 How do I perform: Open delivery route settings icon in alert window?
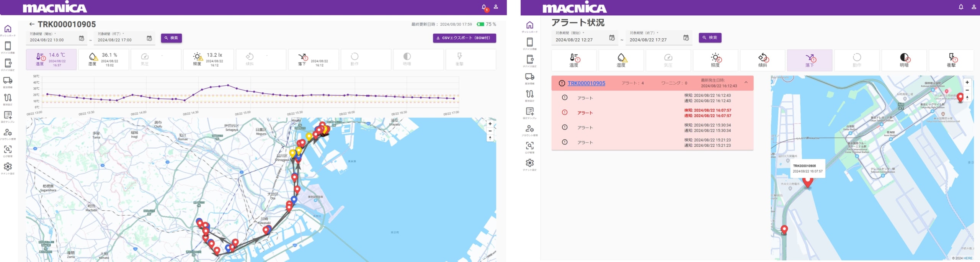530,94
